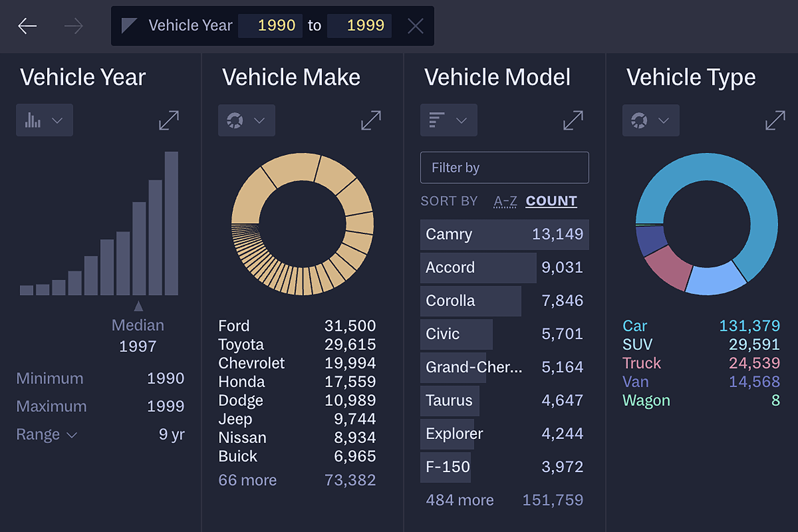Click the donut chart icon on Vehicle Type card

coord(640,120)
